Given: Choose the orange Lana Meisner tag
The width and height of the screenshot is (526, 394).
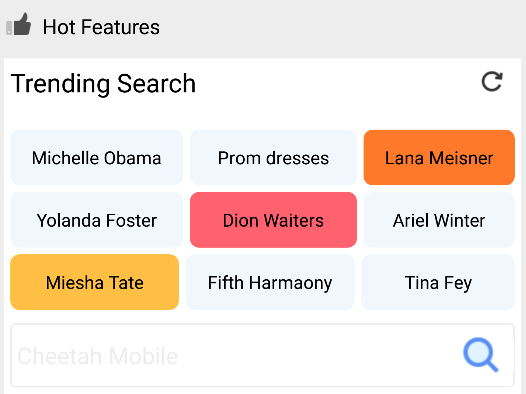Looking at the screenshot, I should pyautogui.click(x=439, y=158).
